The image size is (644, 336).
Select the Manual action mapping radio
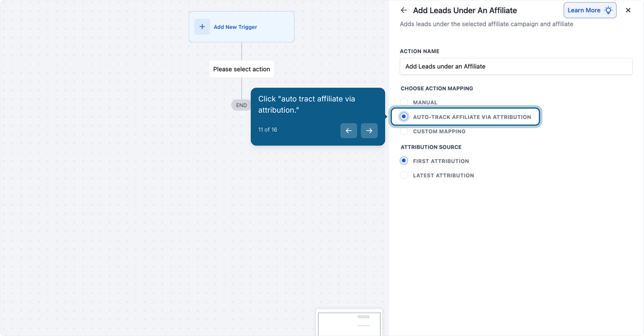click(404, 102)
